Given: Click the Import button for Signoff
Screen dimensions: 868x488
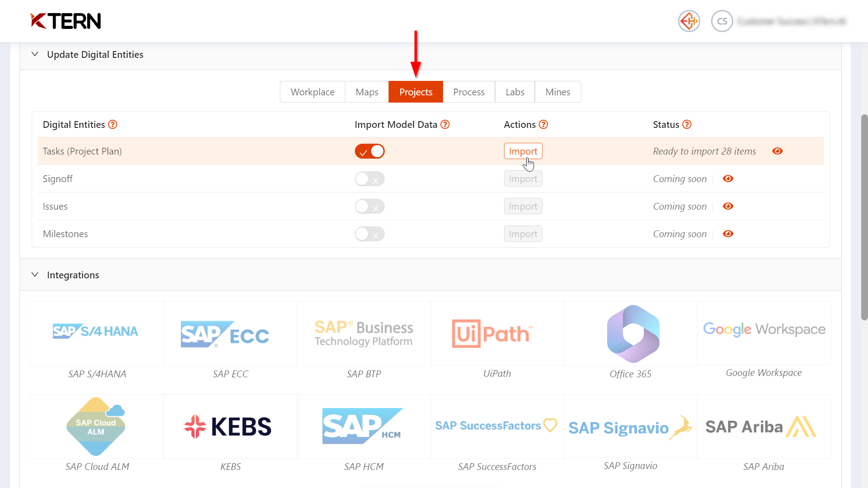Looking at the screenshot, I should click(523, 179).
